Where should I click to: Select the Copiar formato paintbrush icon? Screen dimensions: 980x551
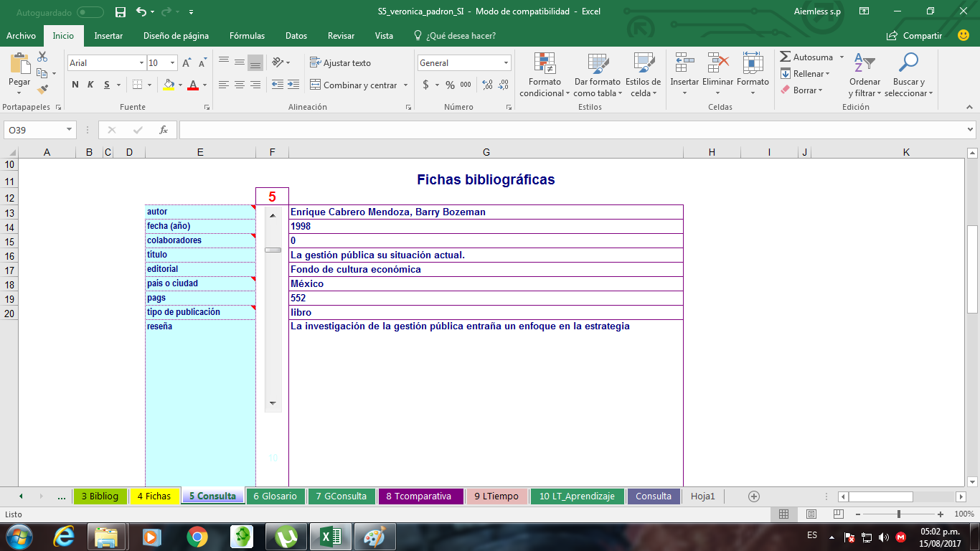[42, 88]
